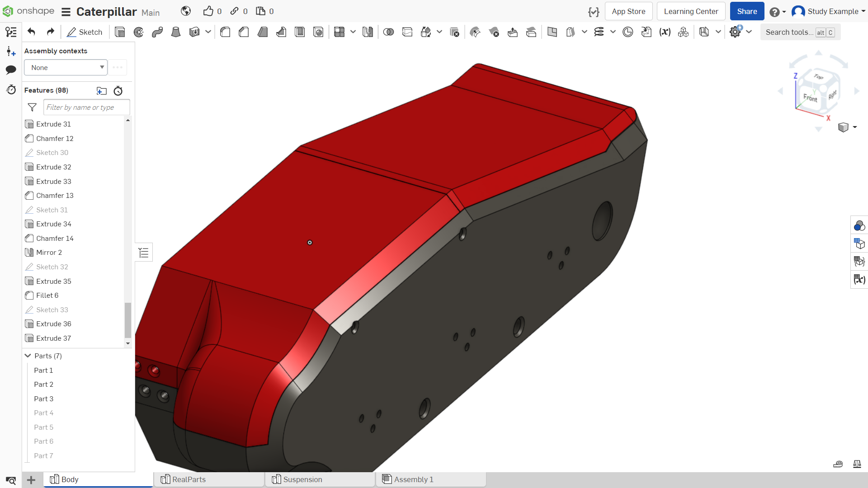The image size is (868, 488).
Task: Select the Fillet tool in toolbar
Action: click(x=225, y=32)
